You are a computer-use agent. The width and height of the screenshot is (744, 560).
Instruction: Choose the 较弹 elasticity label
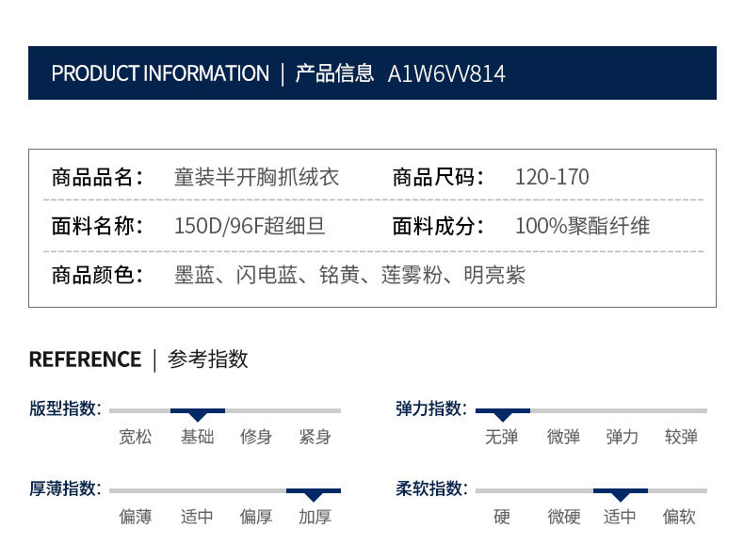681,437
